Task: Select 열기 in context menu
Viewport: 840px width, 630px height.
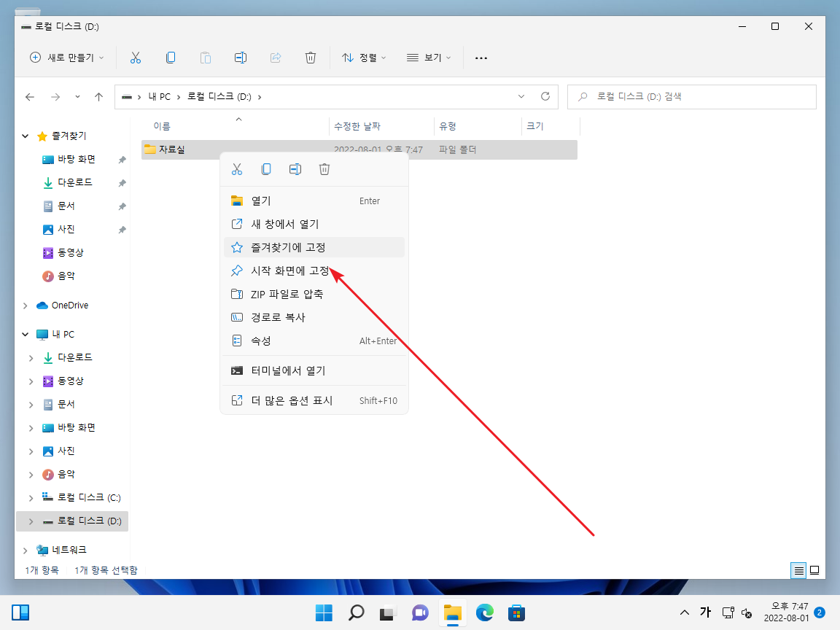Action: pyautogui.click(x=314, y=201)
